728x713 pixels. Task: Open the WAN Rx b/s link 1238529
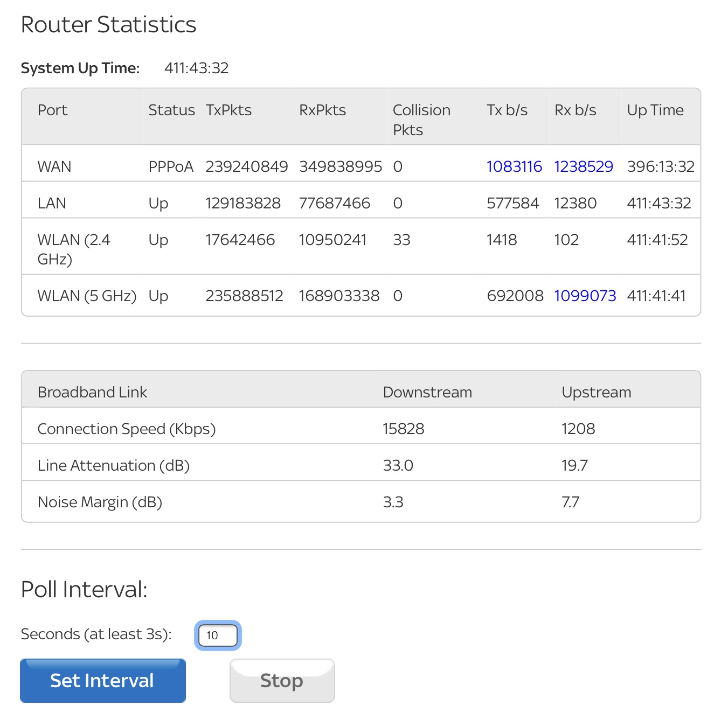click(584, 166)
